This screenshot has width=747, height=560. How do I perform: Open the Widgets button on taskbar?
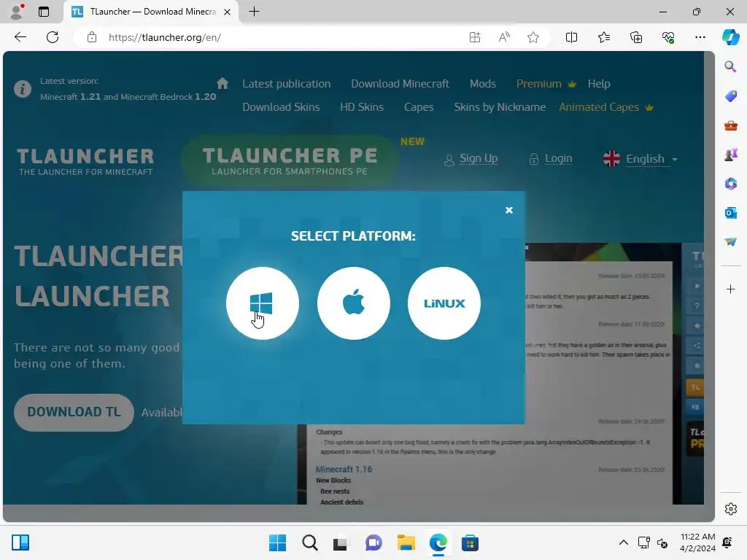tap(20, 542)
